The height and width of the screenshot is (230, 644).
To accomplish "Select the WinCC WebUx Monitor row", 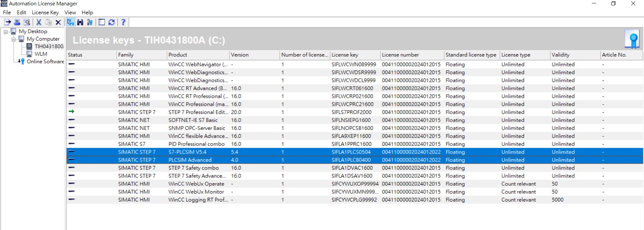I will coord(196,192).
